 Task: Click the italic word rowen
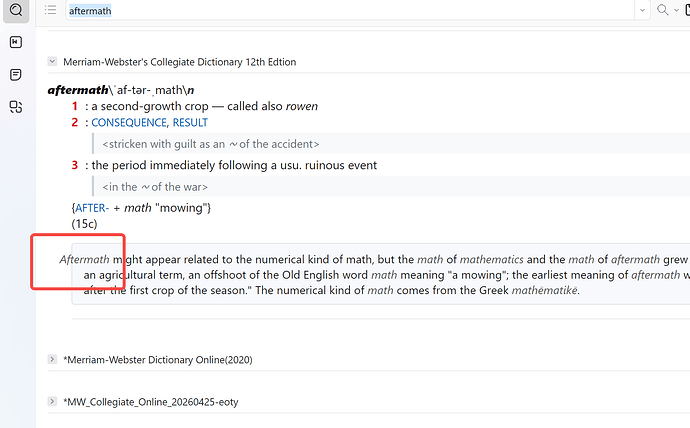[x=301, y=106]
